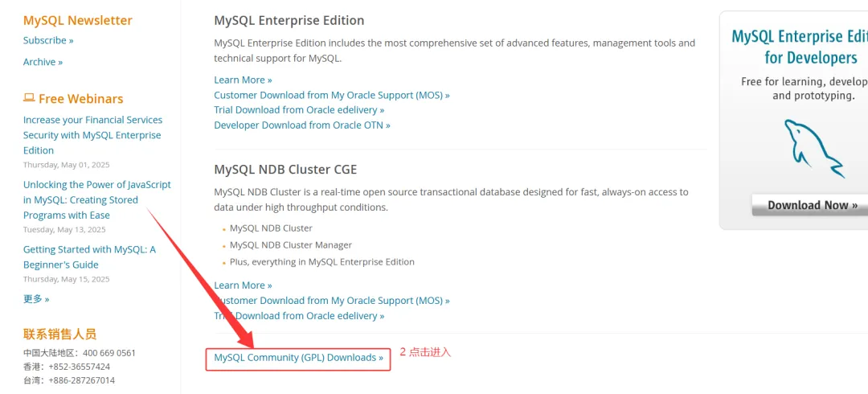
Task: Click the 更多 link under webinars
Action: pos(36,299)
